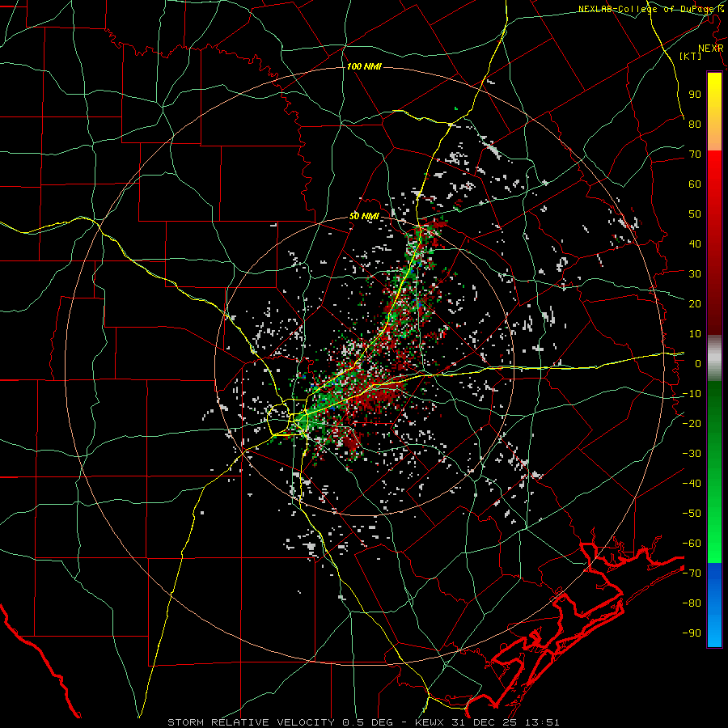Pick the "-80" value on the velocity scale
This screenshot has width=728, height=728.
click(x=692, y=603)
